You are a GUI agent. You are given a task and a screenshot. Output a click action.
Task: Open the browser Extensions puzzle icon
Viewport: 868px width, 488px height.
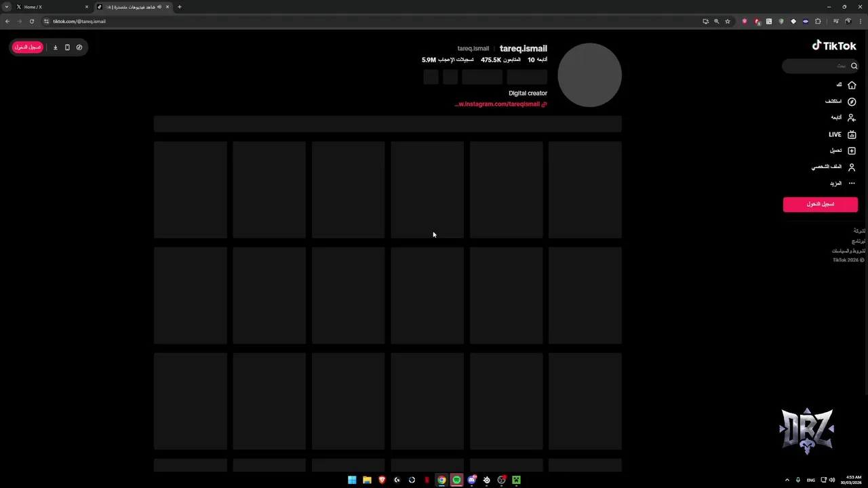(818, 21)
